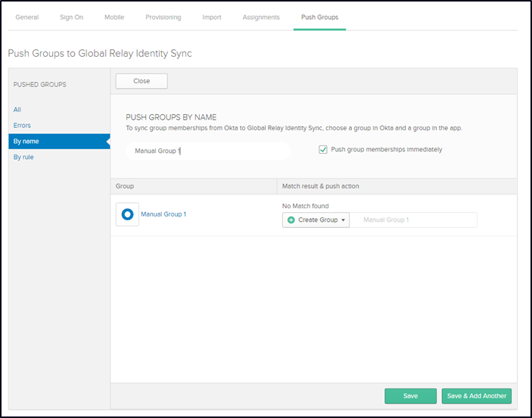This screenshot has width=532, height=418.
Task: Open the Create Group dropdown
Action: (x=316, y=220)
